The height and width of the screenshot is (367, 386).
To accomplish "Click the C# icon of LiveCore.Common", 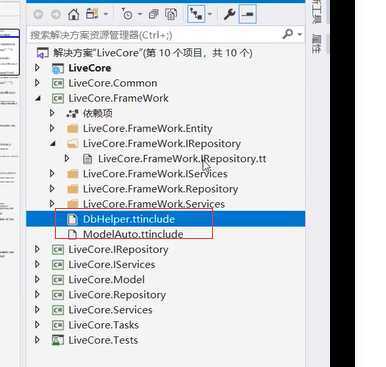I will [x=58, y=83].
